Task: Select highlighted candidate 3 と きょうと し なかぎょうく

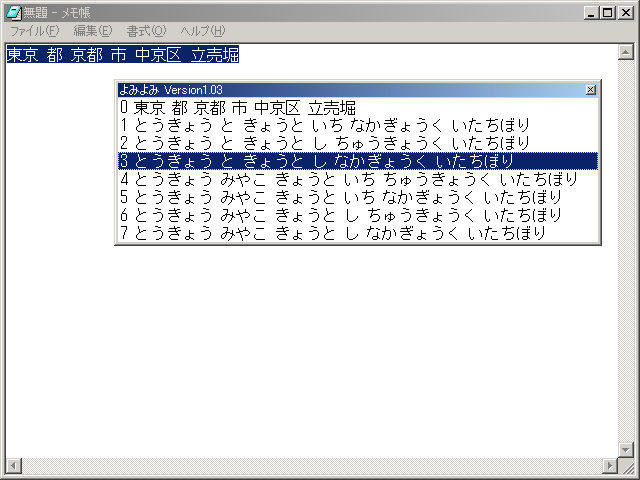Action: pyautogui.click(x=358, y=161)
